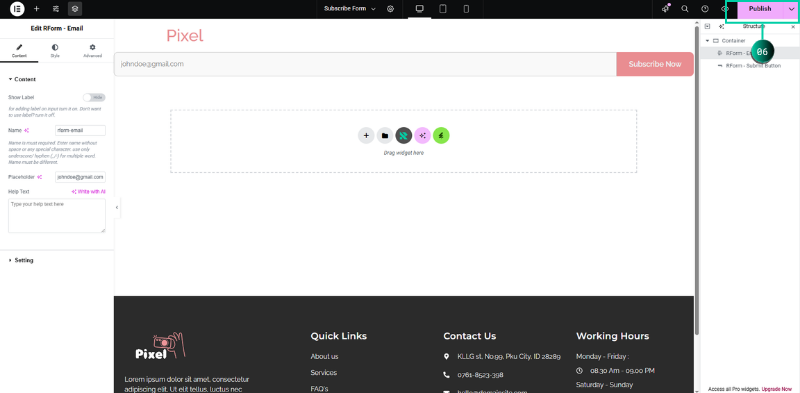Click the About us footer link

point(324,356)
